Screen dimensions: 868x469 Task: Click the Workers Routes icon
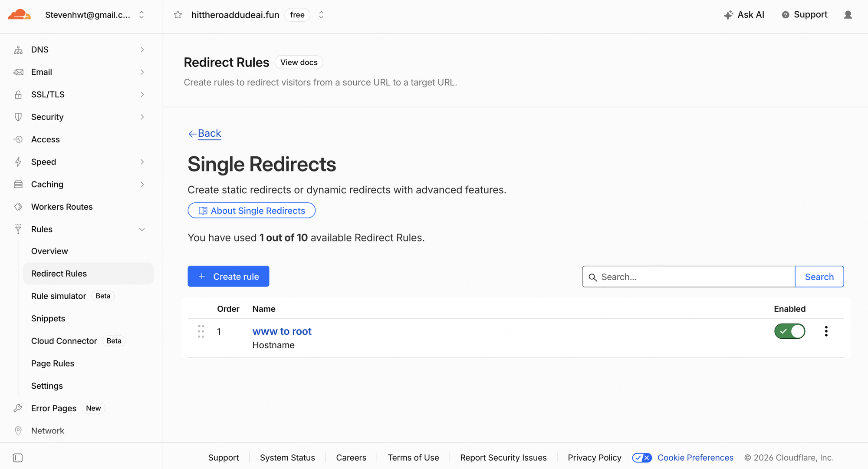click(x=18, y=207)
